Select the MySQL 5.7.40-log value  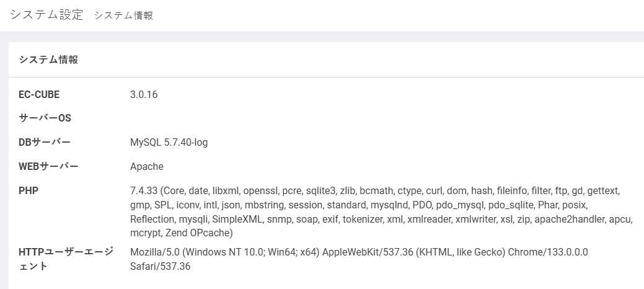[169, 143]
